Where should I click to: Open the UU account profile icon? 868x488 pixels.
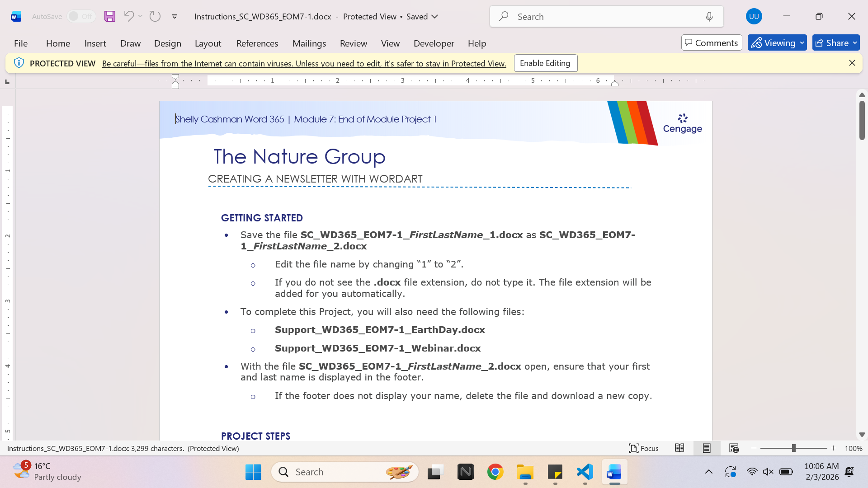[754, 17]
